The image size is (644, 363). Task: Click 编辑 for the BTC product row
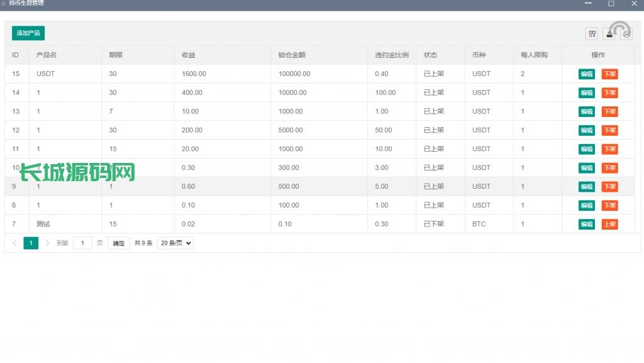point(586,225)
